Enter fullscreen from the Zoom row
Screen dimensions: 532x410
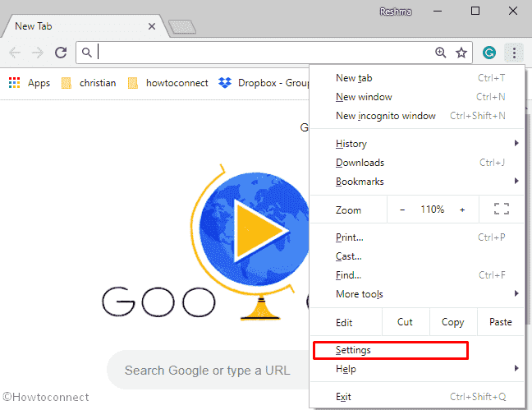click(501, 209)
